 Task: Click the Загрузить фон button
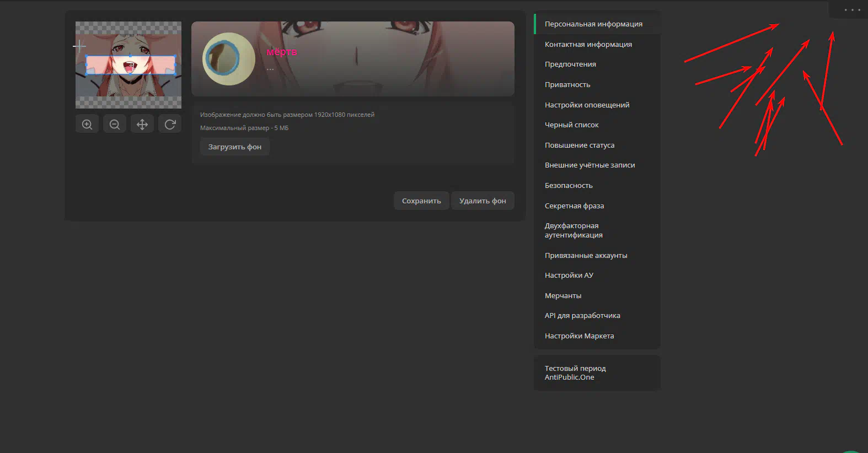234,147
